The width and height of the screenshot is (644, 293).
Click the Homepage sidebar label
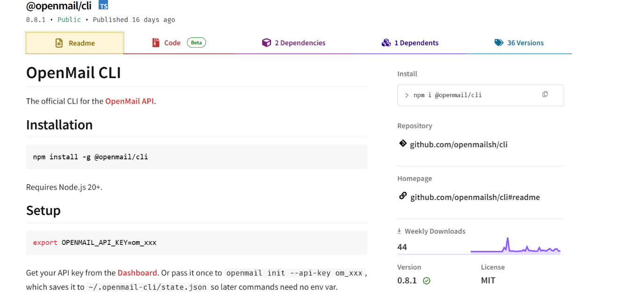pos(415,179)
